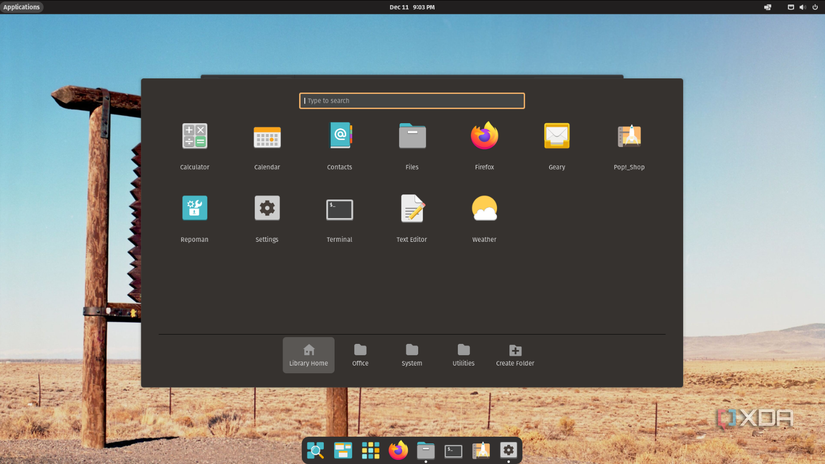The height and width of the screenshot is (464, 825).
Task: Click the Create Folder button
Action: point(515,355)
